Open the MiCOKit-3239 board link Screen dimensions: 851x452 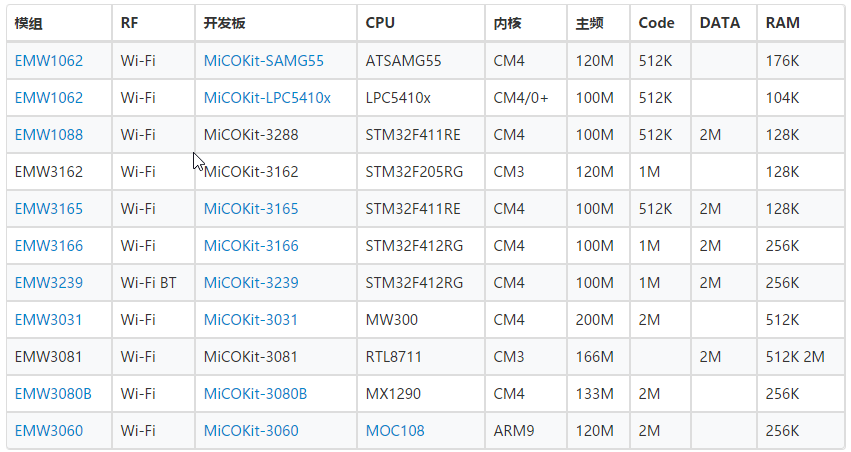point(251,283)
